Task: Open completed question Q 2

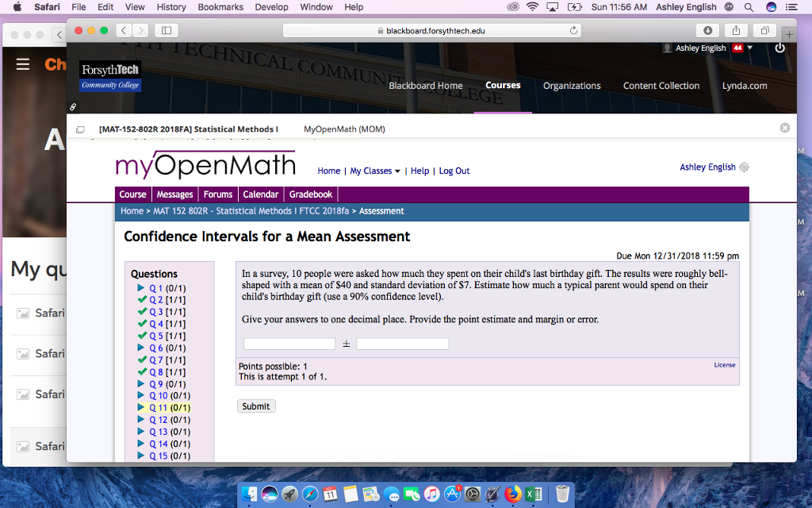Action: click(156, 300)
